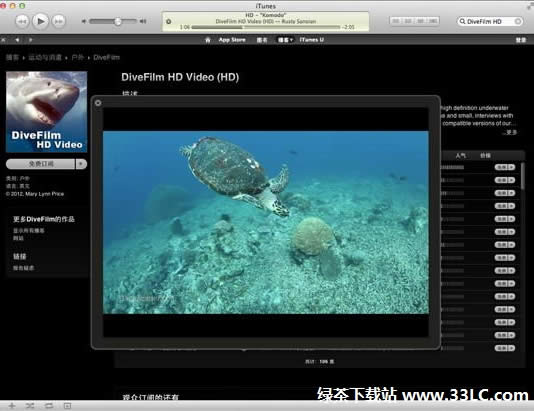The height and width of the screenshot is (411, 534).
Task: Click the playback progress bar for Komodo
Action: [x=266, y=27]
